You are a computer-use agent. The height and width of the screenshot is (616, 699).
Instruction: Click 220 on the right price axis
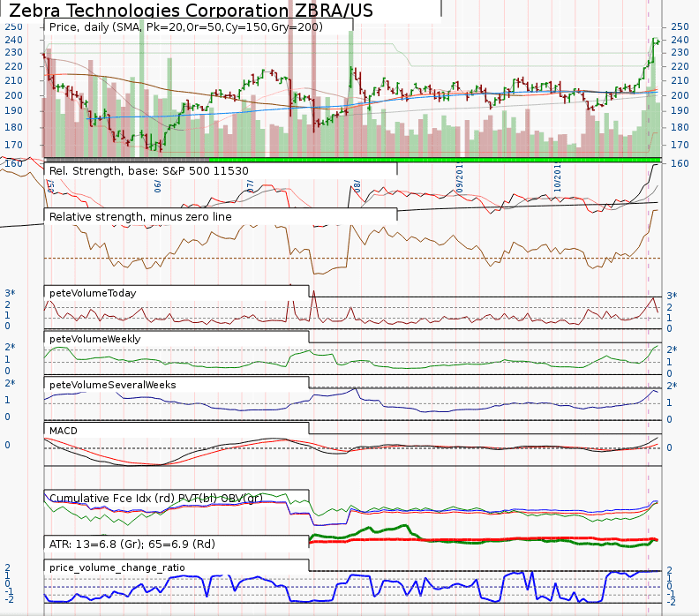(x=680, y=66)
